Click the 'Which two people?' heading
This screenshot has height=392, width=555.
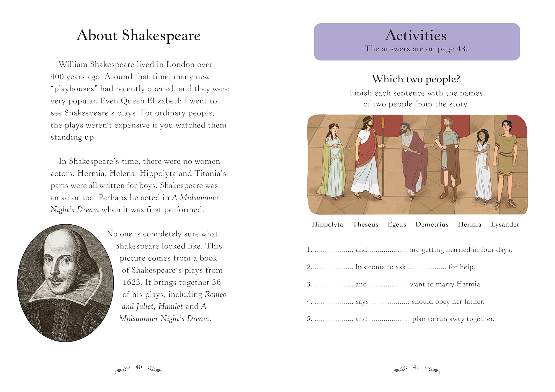(x=416, y=79)
